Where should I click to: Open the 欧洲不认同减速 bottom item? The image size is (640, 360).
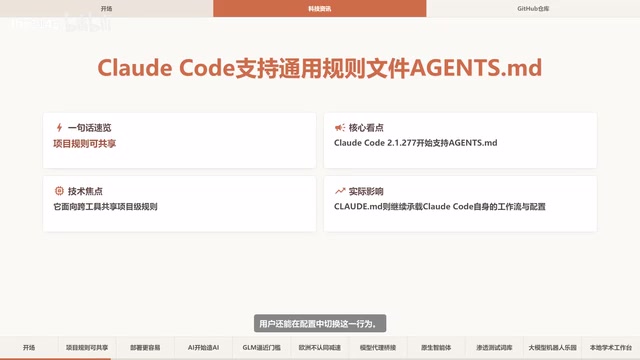pos(320,348)
